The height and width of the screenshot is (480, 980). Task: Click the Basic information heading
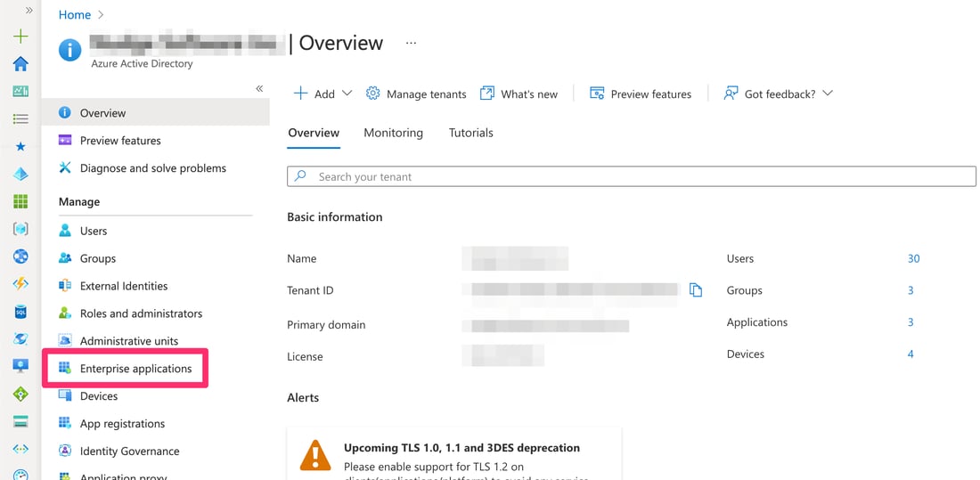pyautogui.click(x=334, y=217)
